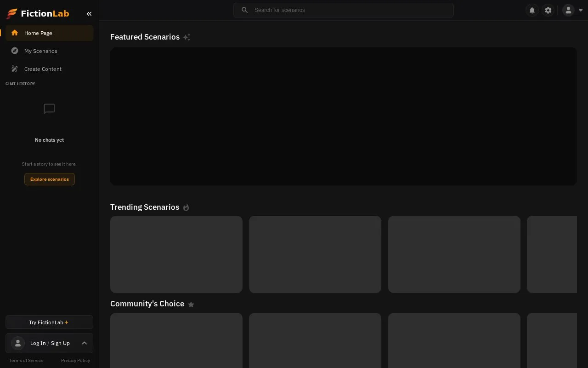
Task: Click "Start a story to see it here."
Action: pos(49,164)
